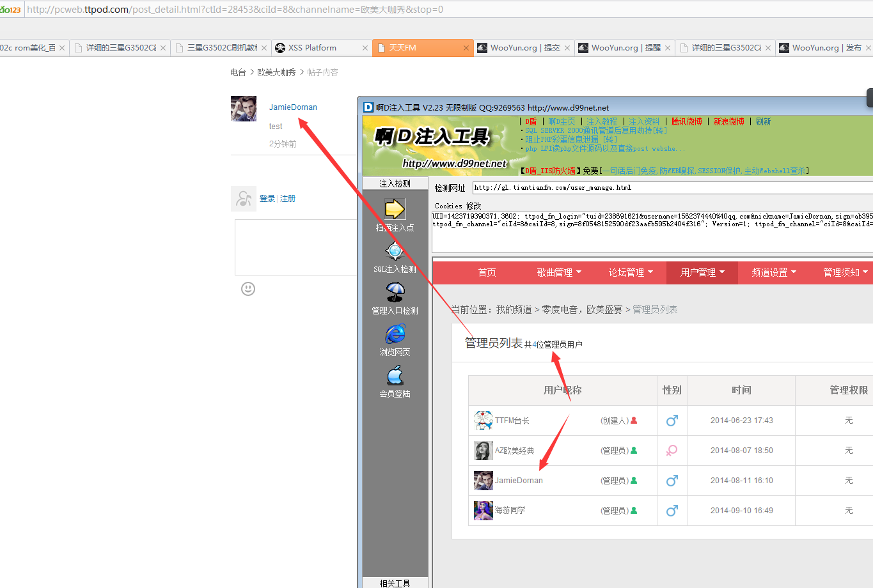This screenshot has width=873, height=588.
Task: Click the 注册 link
Action: pyautogui.click(x=288, y=199)
